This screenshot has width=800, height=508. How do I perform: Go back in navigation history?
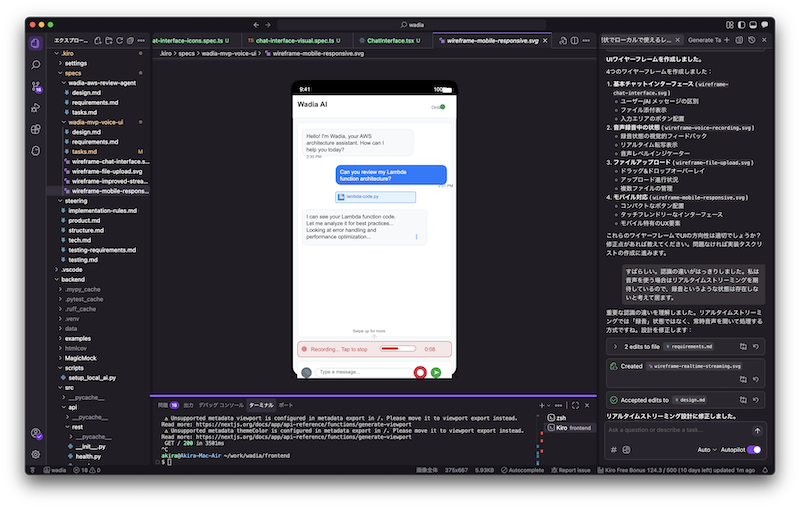pos(256,24)
